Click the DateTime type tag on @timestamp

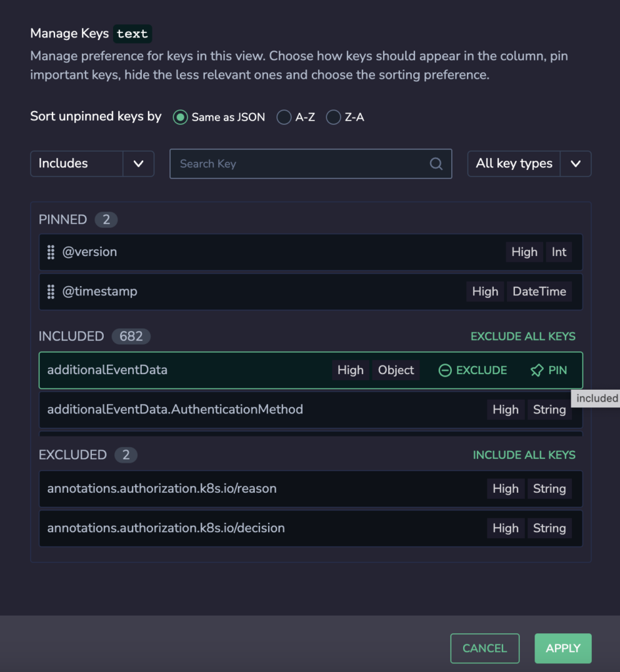[539, 291]
